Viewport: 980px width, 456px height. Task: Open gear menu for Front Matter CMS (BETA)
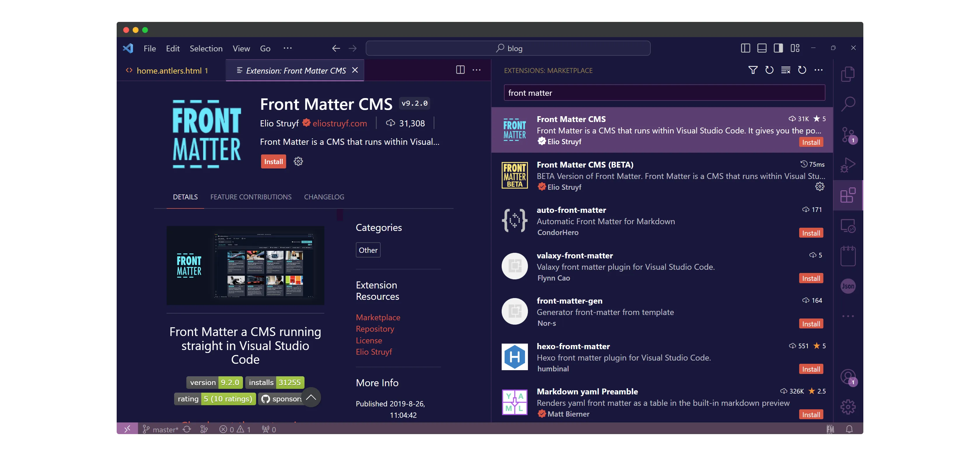click(x=820, y=187)
